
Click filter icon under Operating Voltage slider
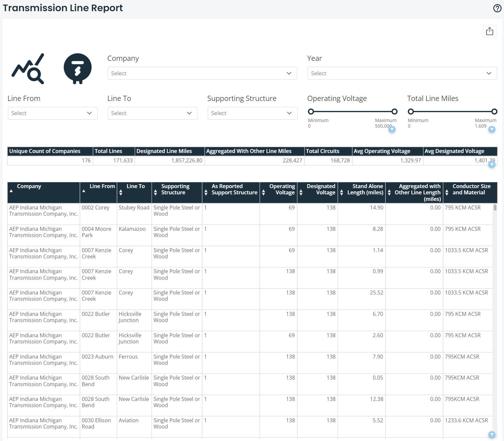[392, 130]
